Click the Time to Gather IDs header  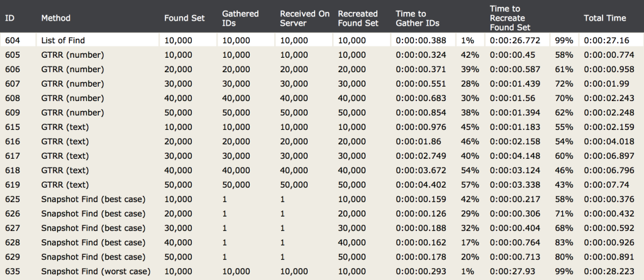(418, 18)
